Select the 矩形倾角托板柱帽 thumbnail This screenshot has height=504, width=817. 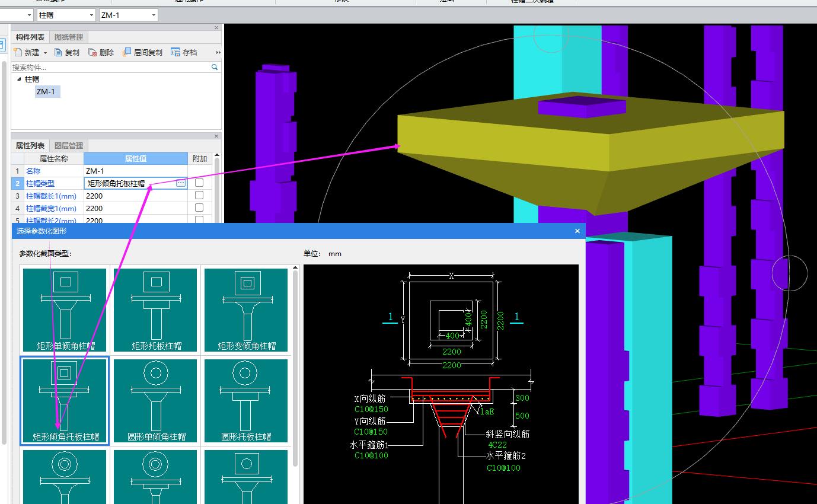coord(65,401)
